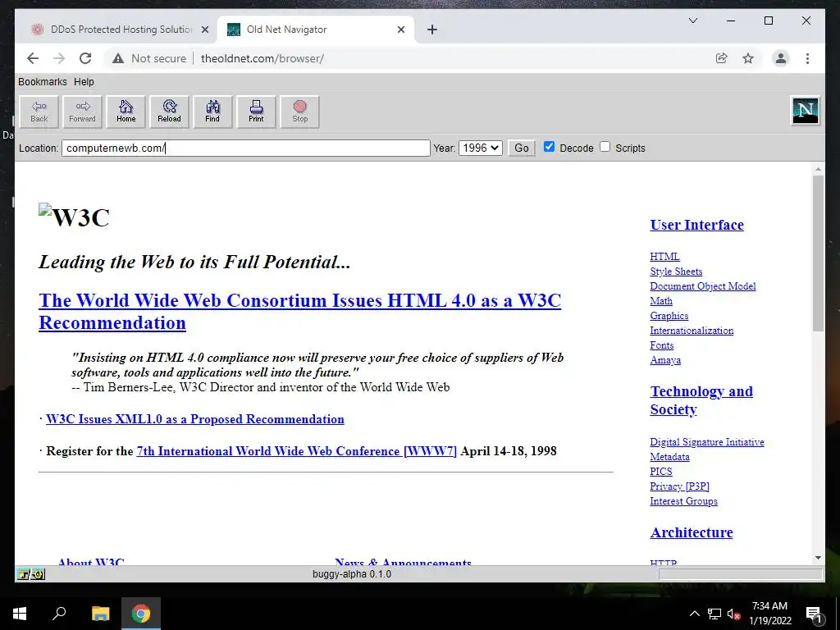Enable the Scripts checkbox
The image size is (840, 630).
pos(605,147)
